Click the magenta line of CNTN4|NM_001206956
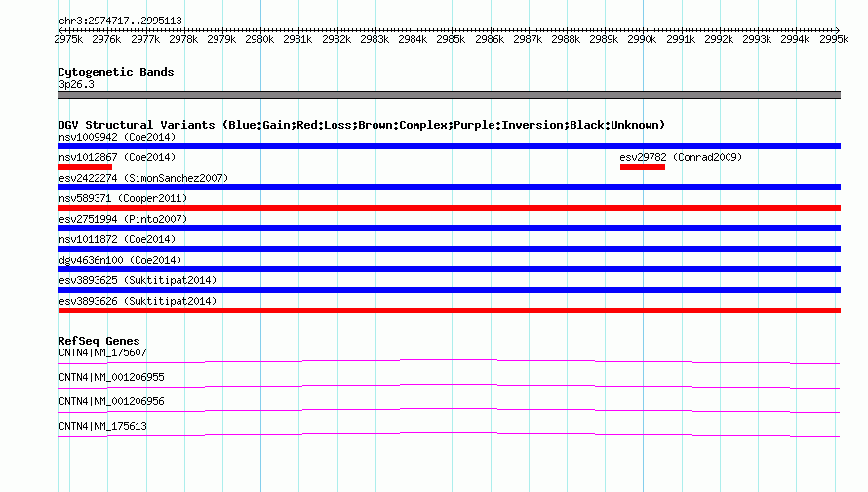Screen dimensions: 868x492 pyautogui.click(x=449, y=411)
